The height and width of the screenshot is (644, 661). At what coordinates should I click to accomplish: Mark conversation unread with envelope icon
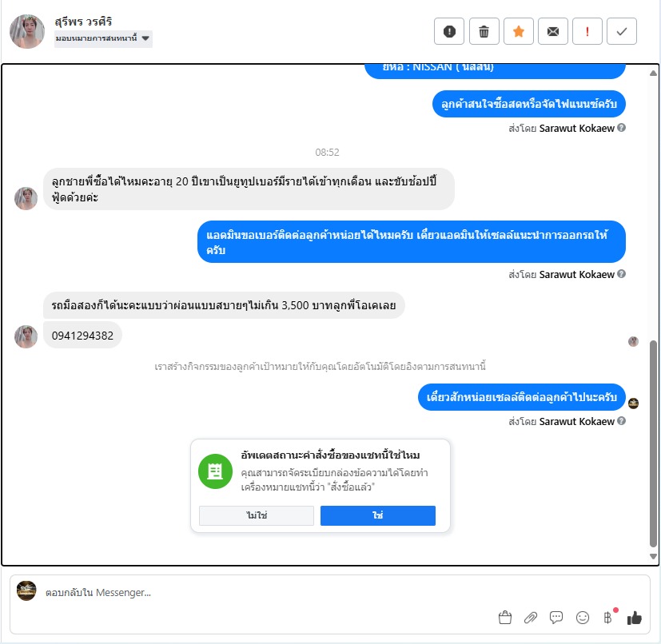click(x=552, y=31)
